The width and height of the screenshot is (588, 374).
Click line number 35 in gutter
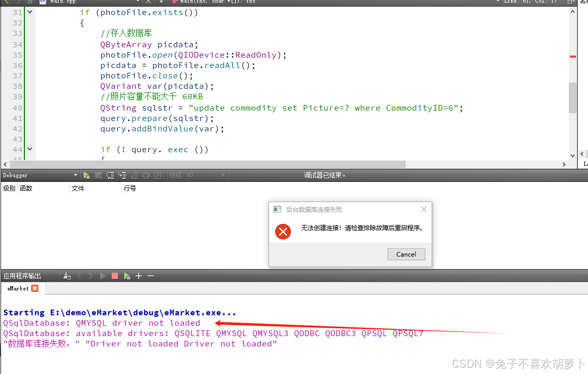coord(18,55)
